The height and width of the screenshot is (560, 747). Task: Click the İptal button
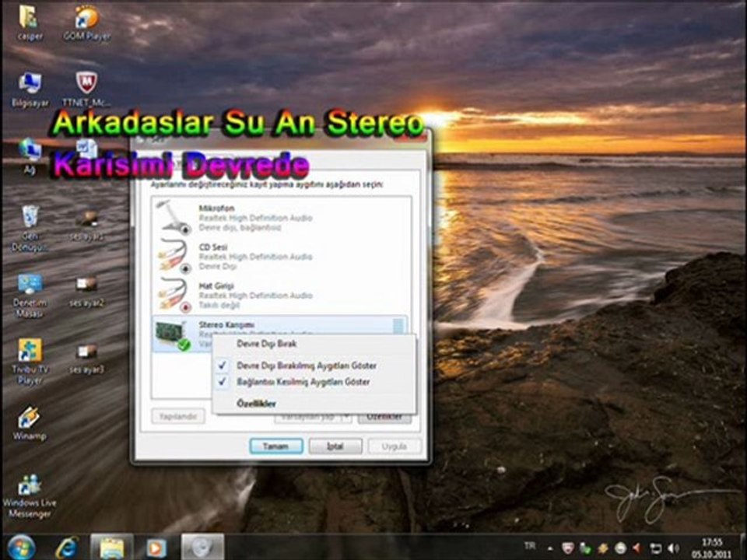tap(335, 446)
